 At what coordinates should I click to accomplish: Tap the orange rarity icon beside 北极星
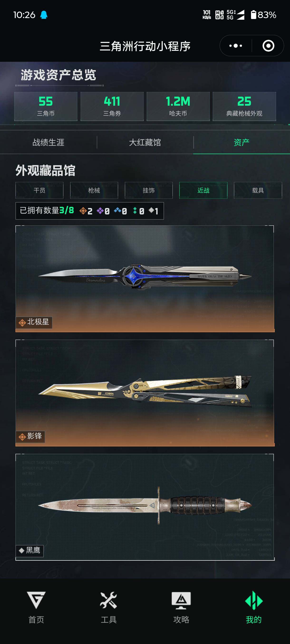(x=22, y=322)
